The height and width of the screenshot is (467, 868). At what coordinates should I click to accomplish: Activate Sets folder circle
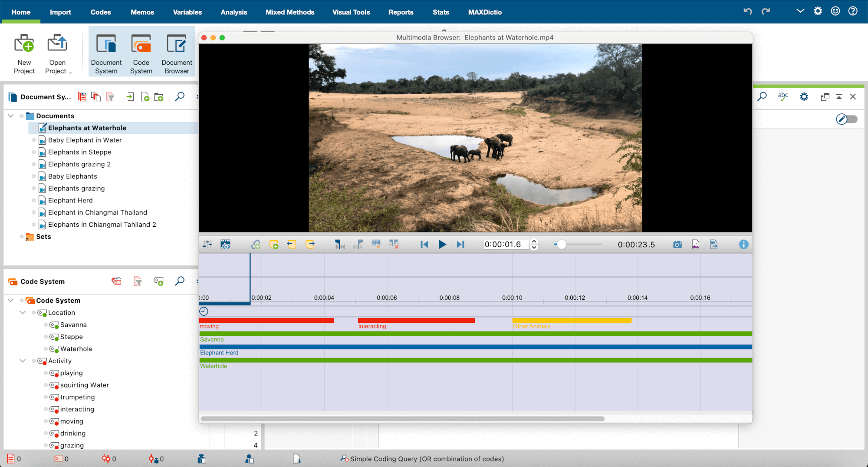click(22, 236)
